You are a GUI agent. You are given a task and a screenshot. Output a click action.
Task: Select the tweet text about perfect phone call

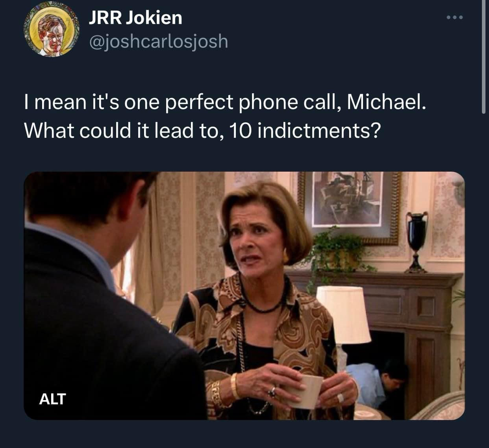click(225, 116)
